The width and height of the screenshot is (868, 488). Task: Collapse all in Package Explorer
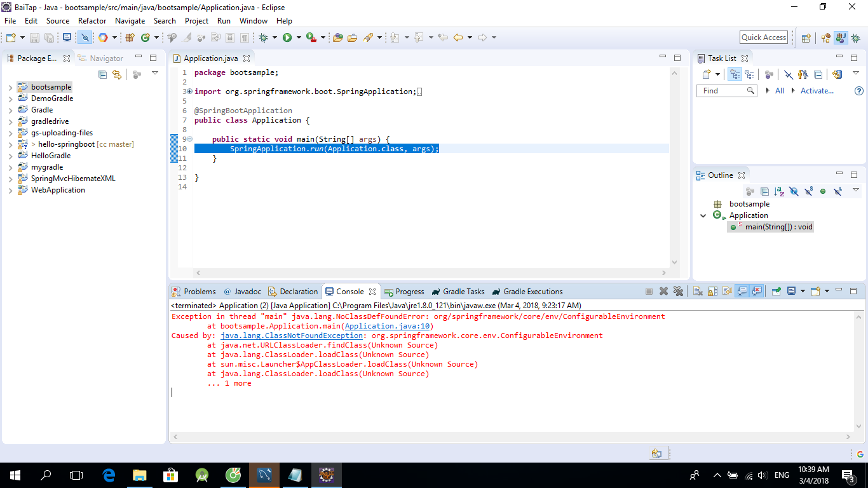pyautogui.click(x=103, y=75)
